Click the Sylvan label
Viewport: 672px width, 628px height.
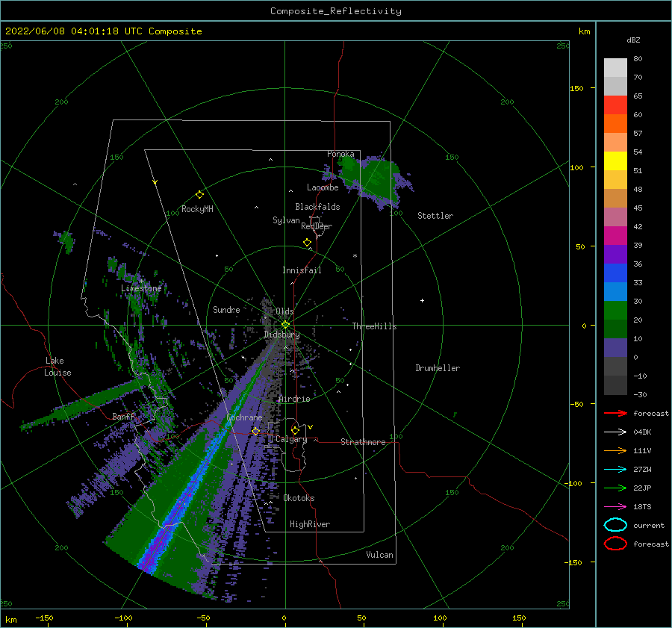[286, 220]
